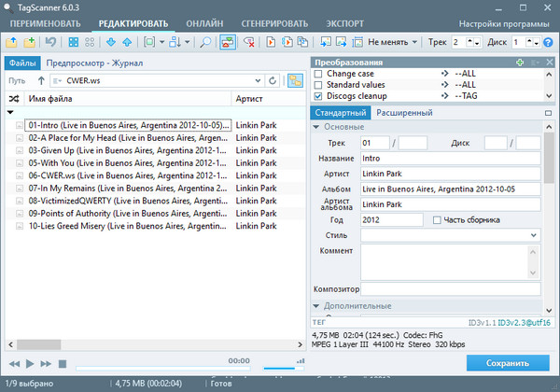Stop audio playback

(x=63, y=363)
